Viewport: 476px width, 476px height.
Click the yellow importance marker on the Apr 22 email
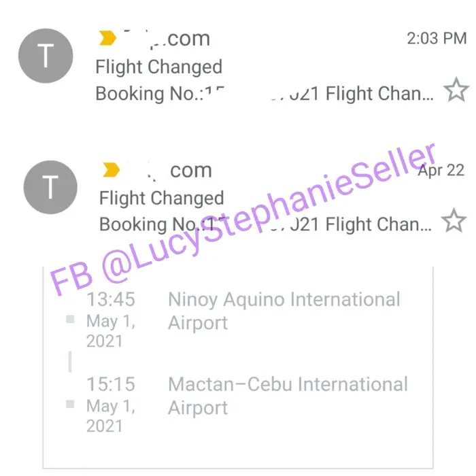coord(110,170)
